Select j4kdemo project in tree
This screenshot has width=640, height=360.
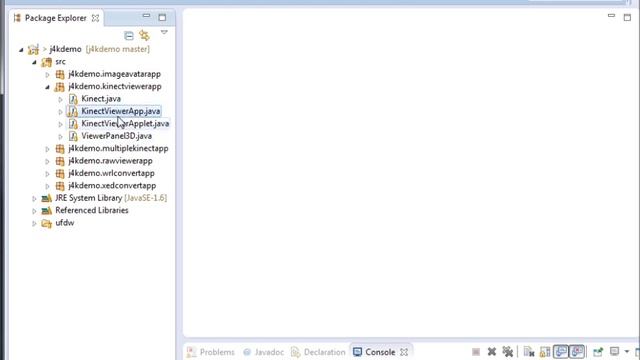[x=65, y=49]
